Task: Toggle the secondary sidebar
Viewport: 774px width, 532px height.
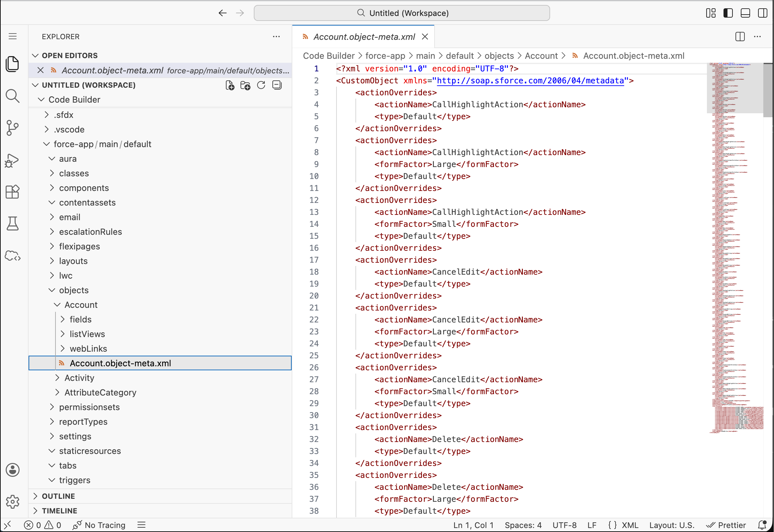Action: (763, 13)
